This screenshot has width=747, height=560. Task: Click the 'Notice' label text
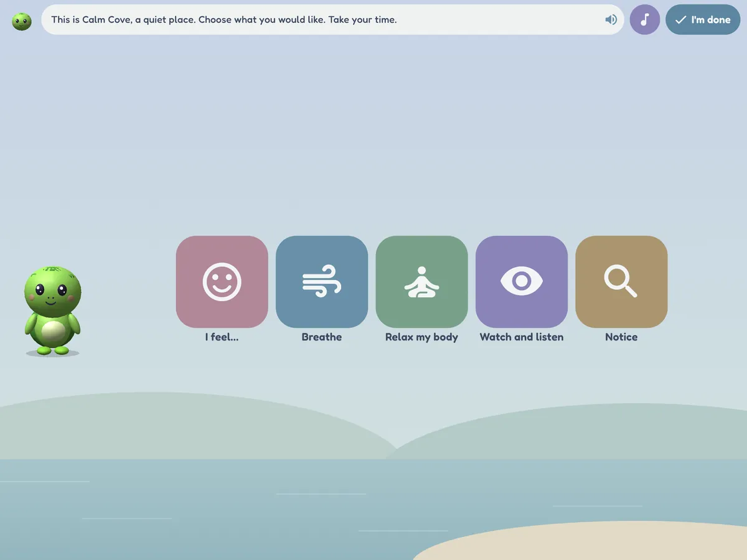coord(621,337)
